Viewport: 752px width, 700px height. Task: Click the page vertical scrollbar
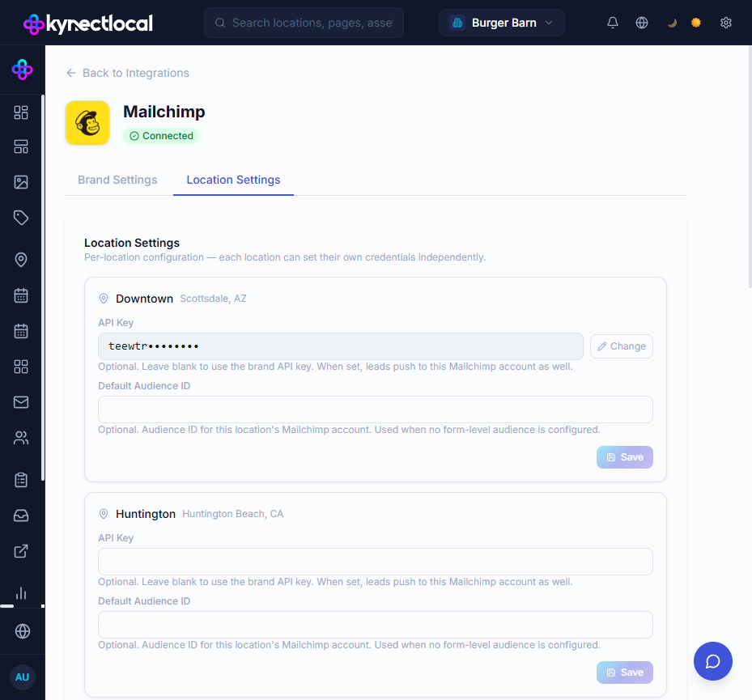tap(750, 168)
